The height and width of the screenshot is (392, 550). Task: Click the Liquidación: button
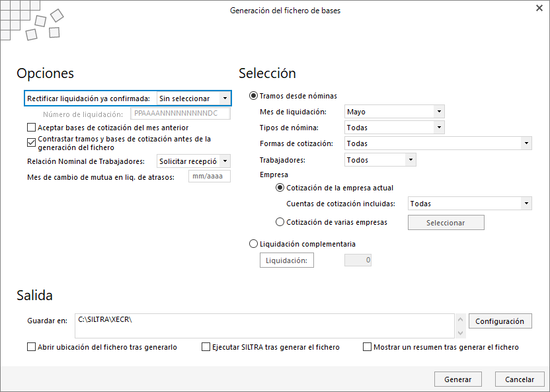(287, 260)
